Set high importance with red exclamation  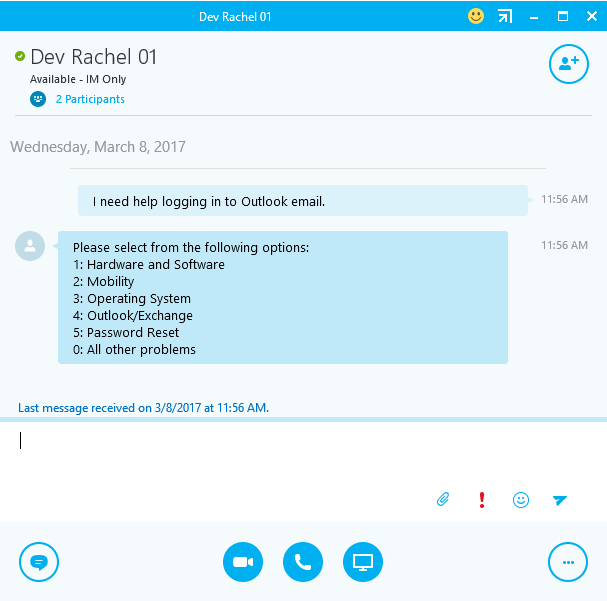tap(482, 500)
